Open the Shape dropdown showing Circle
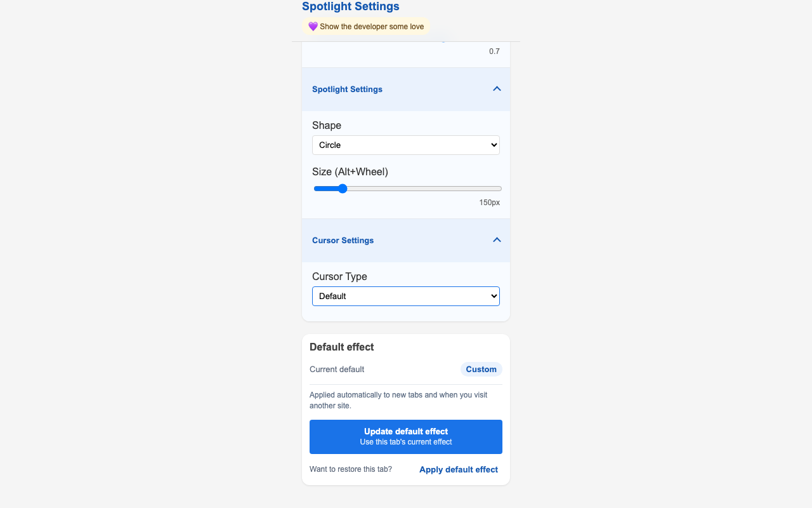This screenshot has height=508, width=812. (x=406, y=145)
